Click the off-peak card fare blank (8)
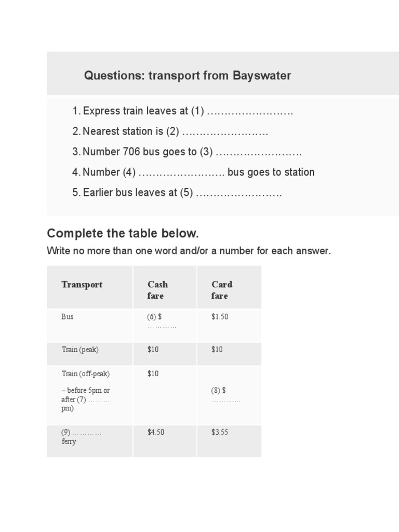This screenshot has height=532, width=399. pos(225,400)
